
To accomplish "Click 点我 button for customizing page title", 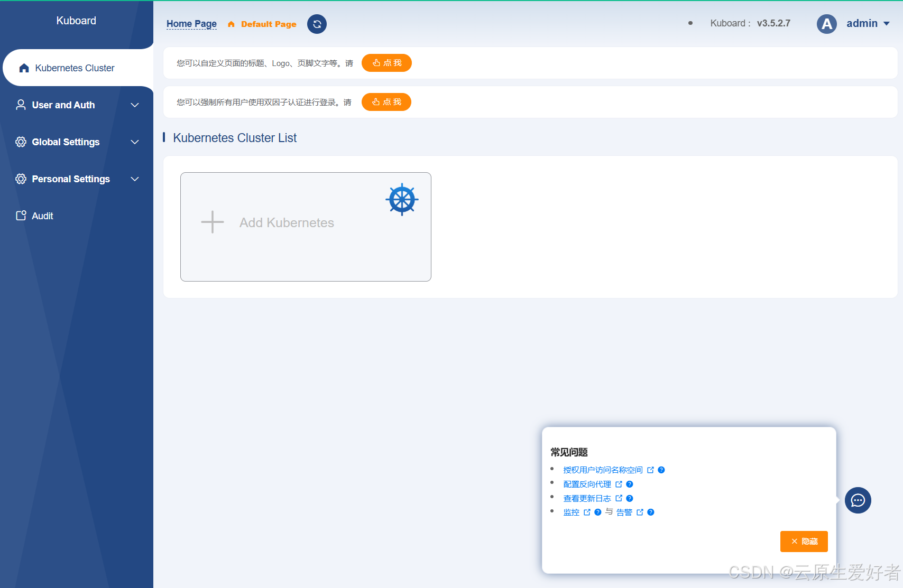I will point(386,63).
